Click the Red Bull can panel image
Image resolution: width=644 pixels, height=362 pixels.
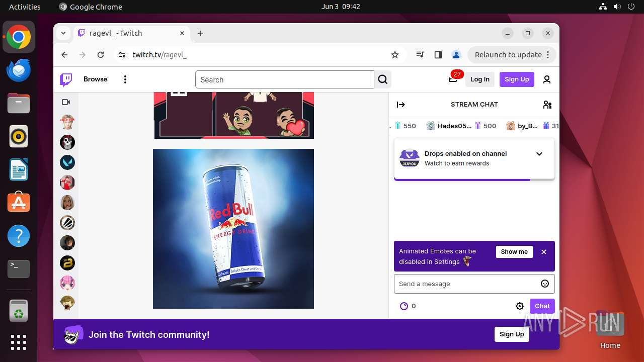pos(233,229)
